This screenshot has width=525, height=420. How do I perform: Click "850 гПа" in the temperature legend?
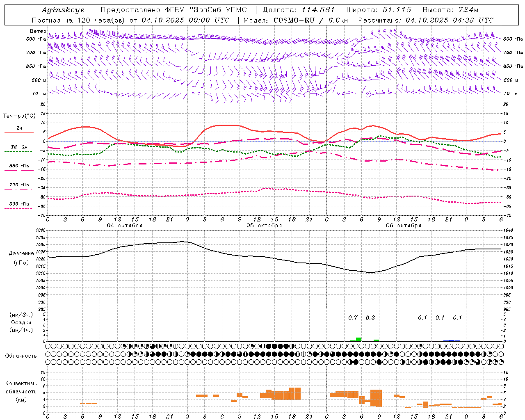click(19, 166)
